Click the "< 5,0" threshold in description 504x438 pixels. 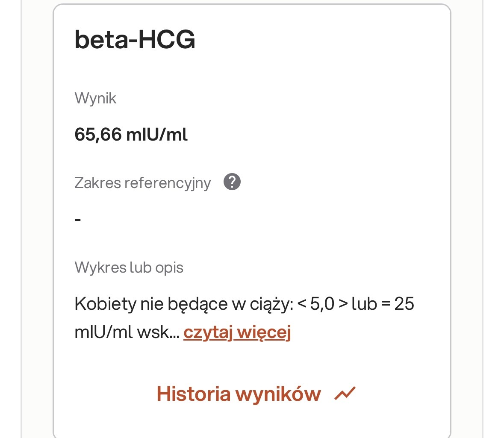click(x=315, y=304)
